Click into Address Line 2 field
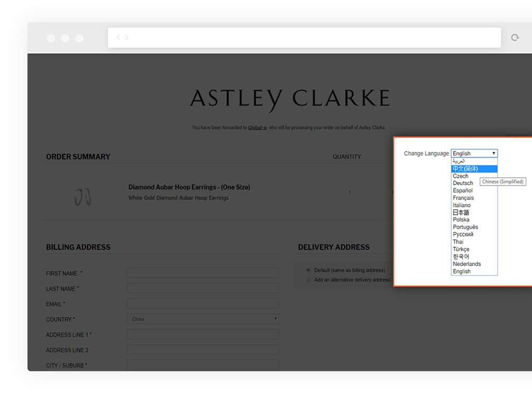The height and width of the screenshot is (395, 532). coord(203,350)
